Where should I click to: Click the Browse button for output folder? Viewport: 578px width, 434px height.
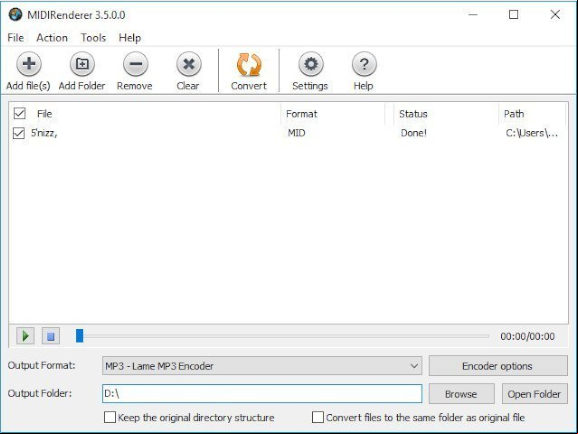point(462,394)
